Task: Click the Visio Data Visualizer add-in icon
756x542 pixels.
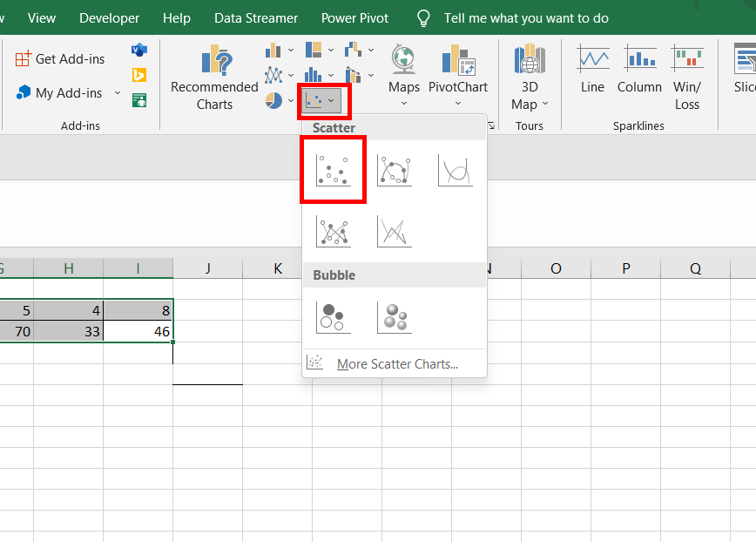Action: coord(139,50)
